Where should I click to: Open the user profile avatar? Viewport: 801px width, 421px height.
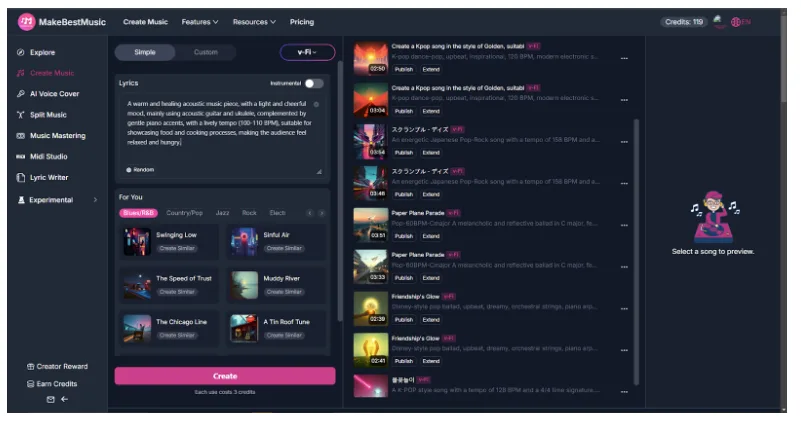point(719,22)
